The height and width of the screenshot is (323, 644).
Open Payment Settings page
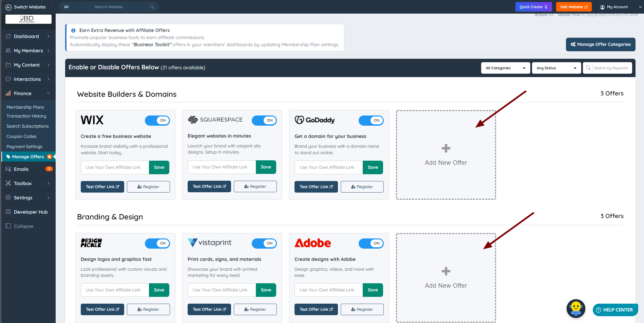[x=24, y=146]
